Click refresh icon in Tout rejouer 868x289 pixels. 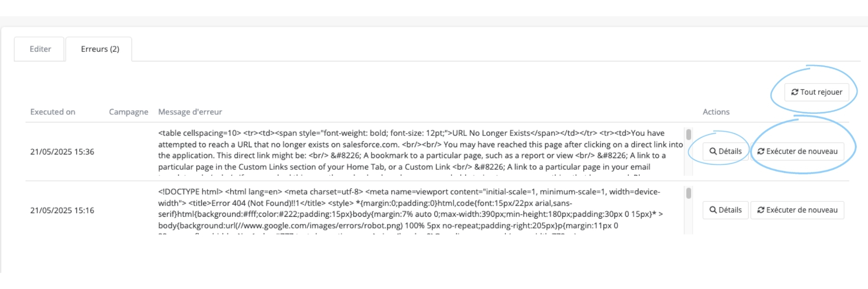point(794,92)
